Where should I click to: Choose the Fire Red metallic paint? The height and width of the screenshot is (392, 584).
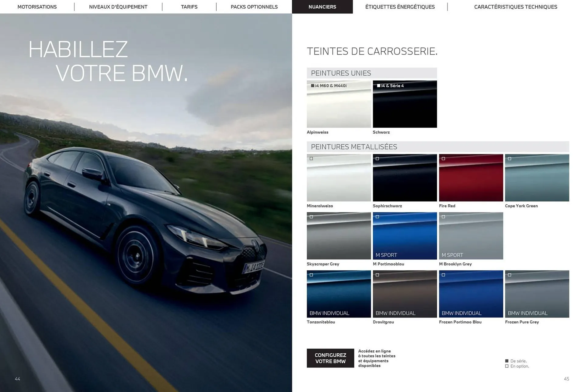click(471, 178)
